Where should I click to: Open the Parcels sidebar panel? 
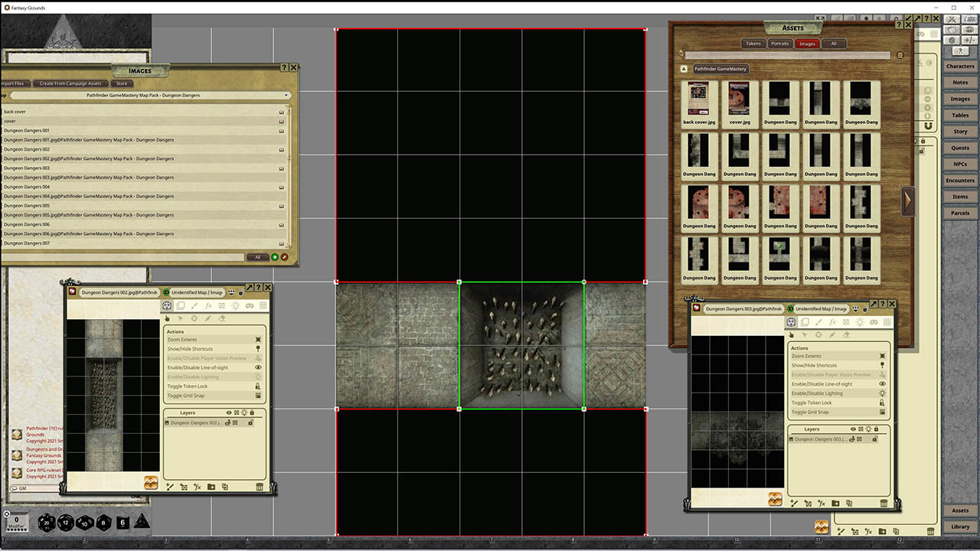point(960,213)
